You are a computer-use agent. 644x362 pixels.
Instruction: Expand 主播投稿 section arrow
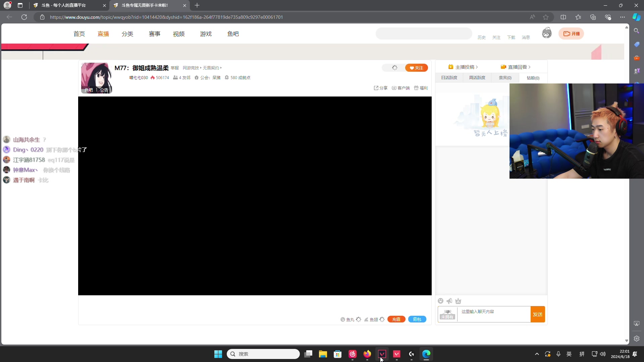pyautogui.click(x=477, y=67)
